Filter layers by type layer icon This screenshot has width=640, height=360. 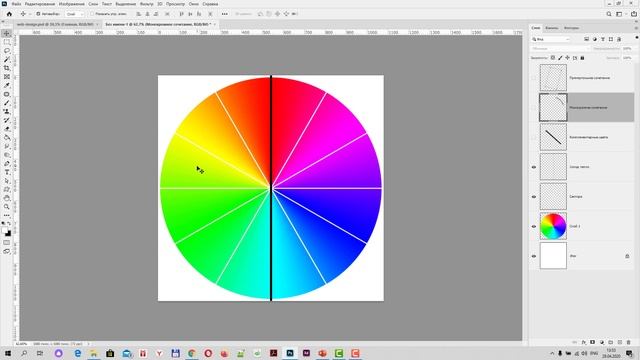point(603,39)
